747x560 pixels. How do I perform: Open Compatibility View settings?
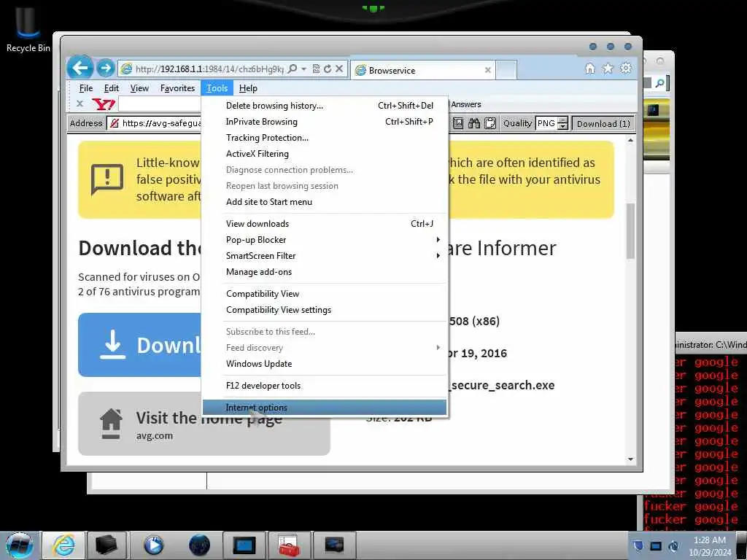coord(325,310)
